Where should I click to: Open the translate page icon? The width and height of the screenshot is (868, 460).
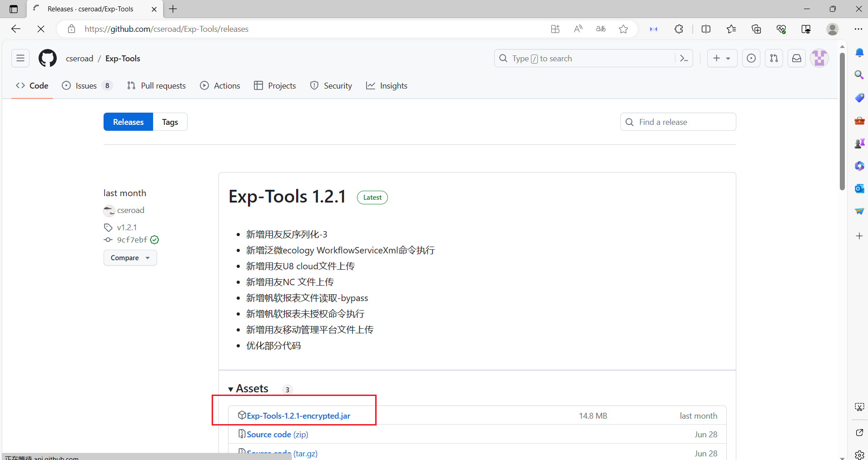tap(600, 29)
